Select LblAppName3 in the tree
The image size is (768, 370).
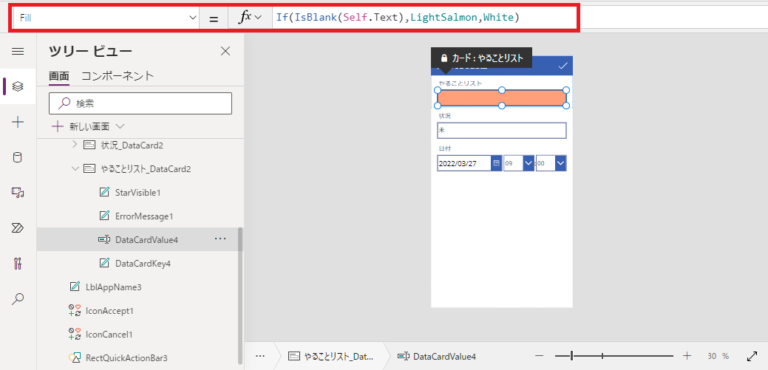(113, 287)
